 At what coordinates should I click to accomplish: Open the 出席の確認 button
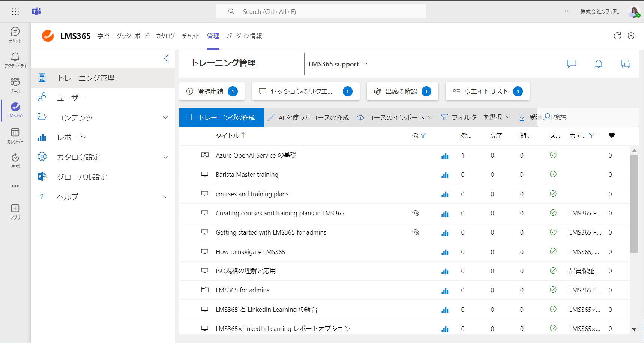402,91
